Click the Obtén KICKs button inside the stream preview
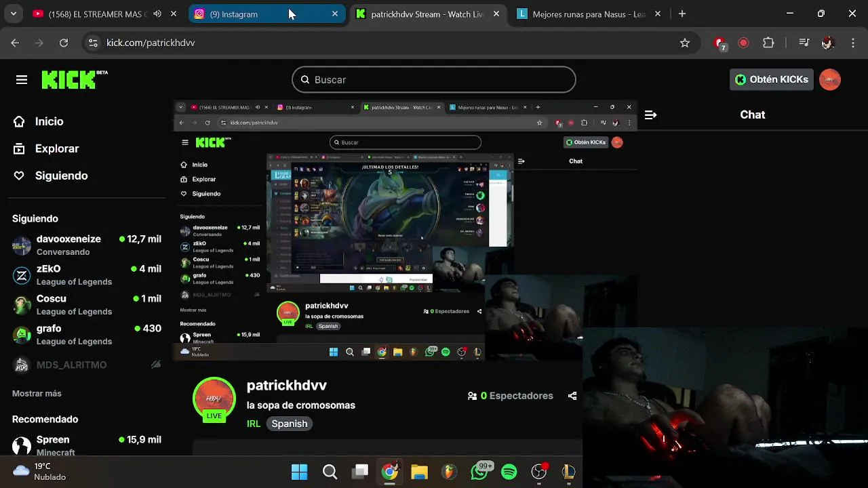This screenshot has height=488, width=868. coord(586,142)
